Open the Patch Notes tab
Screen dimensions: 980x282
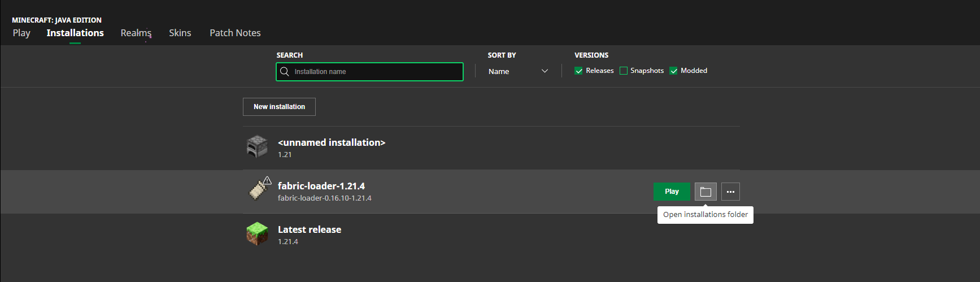(x=235, y=33)
